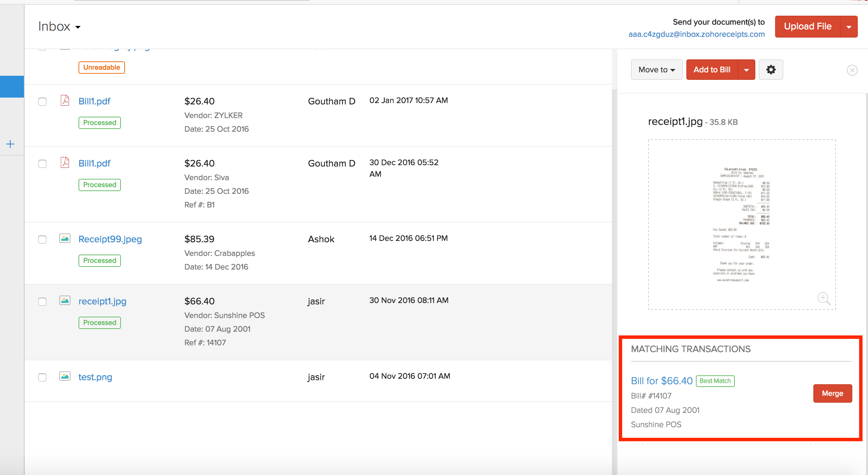This screenshot has height=475, width=868.
Task: Select the receipt1.jpg row checkbox
Action: point(42,302)
